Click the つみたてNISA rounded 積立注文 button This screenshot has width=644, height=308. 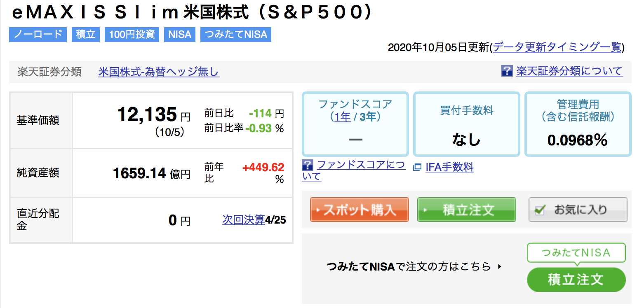(576, 280)
